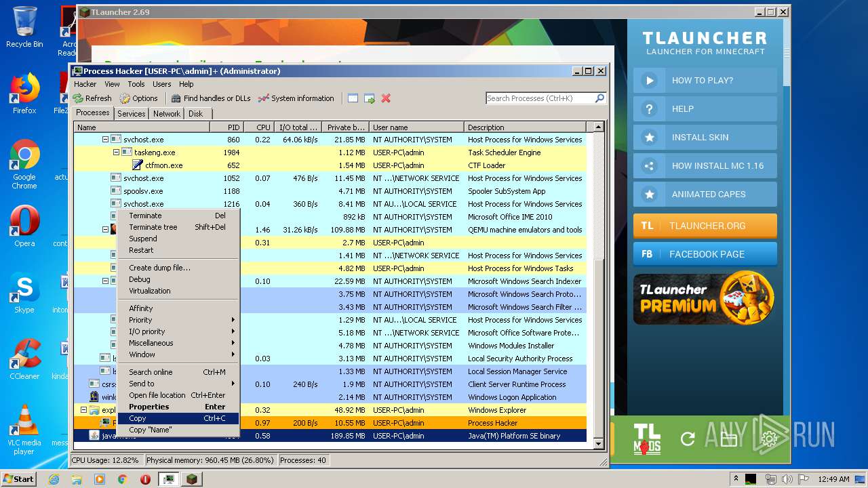Screen dimensions: 868x488
Task: Click the process list scroll-up arrow
Action: pyautogui.click(x=598, y=127)
